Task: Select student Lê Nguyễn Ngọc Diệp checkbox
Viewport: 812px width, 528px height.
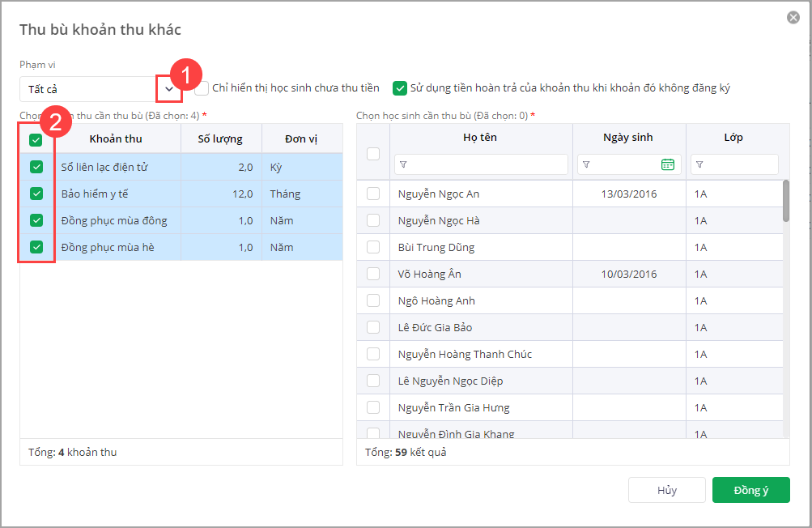Action: [373, 381]
